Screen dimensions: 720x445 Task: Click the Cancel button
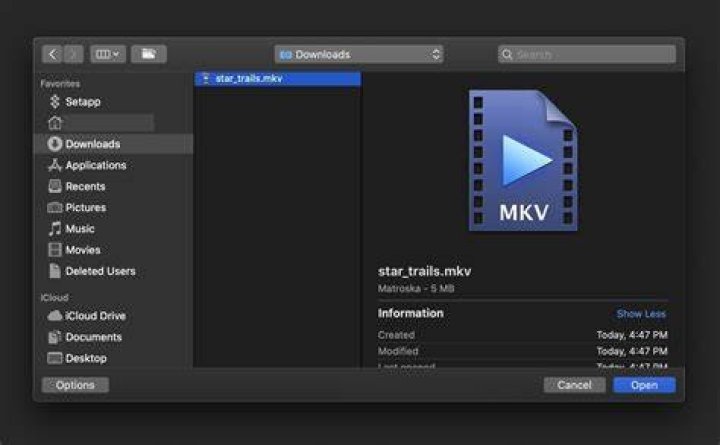[574, 385]
